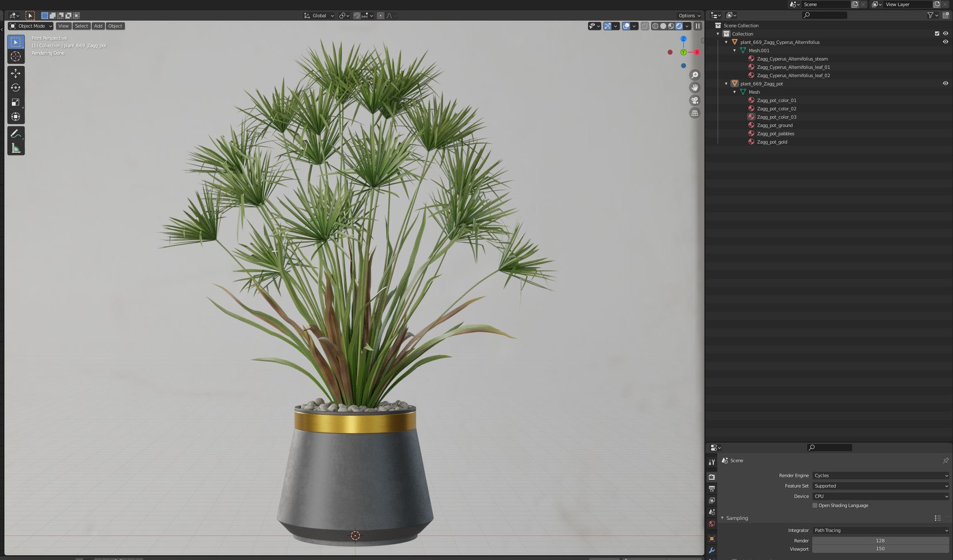Pick the Measure tool
The width and height of the screenshot is (953, 560).
pos(16,148)
